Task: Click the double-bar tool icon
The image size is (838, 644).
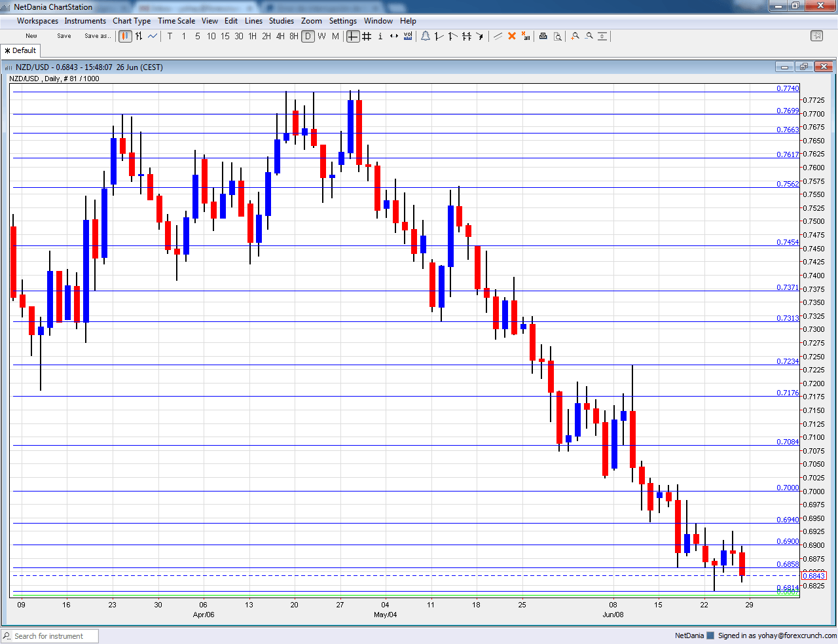Action: [467, 36]
